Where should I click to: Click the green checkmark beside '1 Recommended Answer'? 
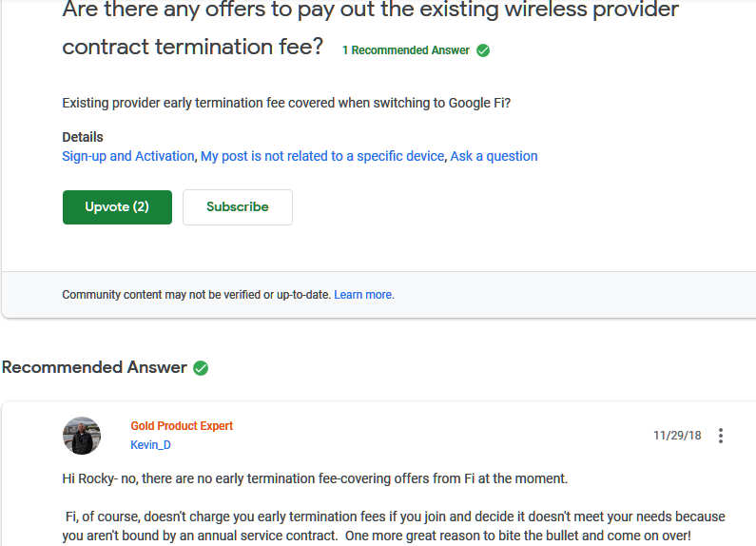tap(483, 50)
